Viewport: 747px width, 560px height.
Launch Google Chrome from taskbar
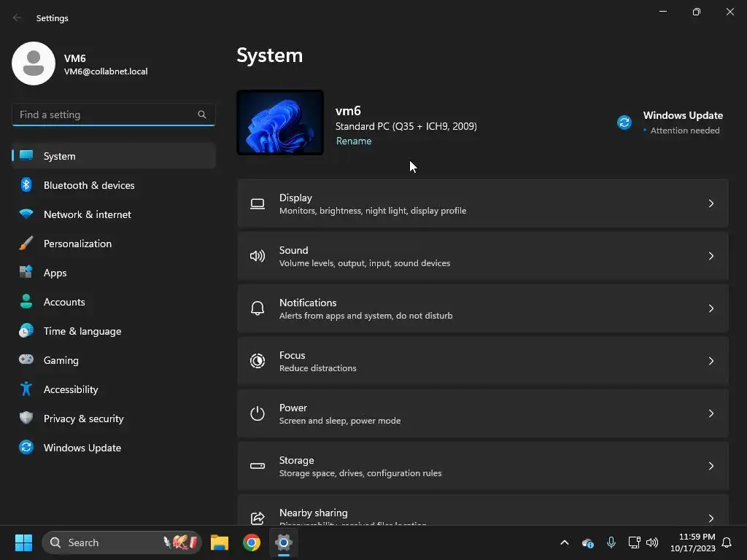pyautogui.click(x=252, y=542)
